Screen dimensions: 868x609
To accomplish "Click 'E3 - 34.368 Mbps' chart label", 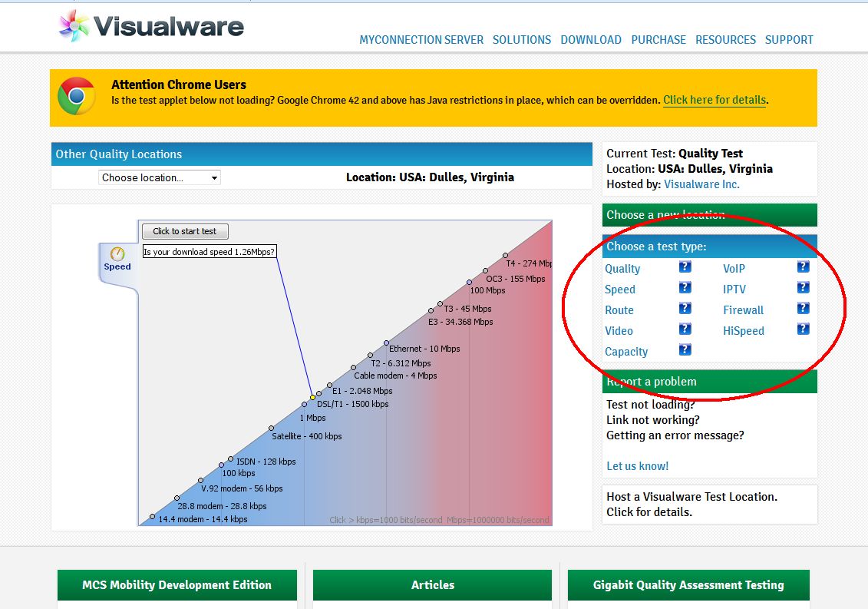I will click(x=460, y=322).
